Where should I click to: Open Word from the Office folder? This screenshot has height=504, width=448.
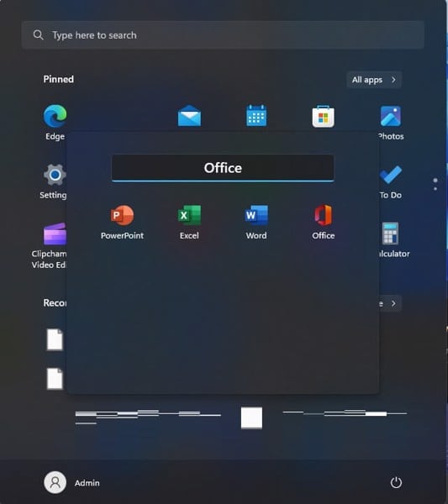pyautogui.click(x=256, y=222)
